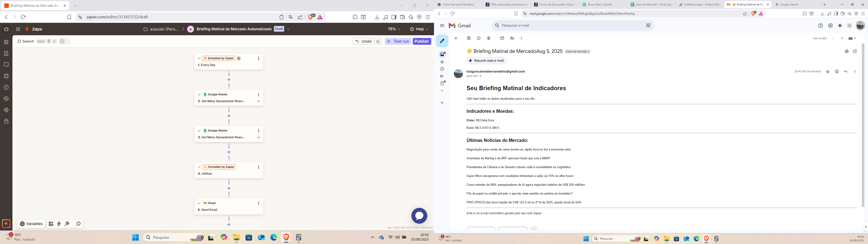Archive this email

pos(469,38)
